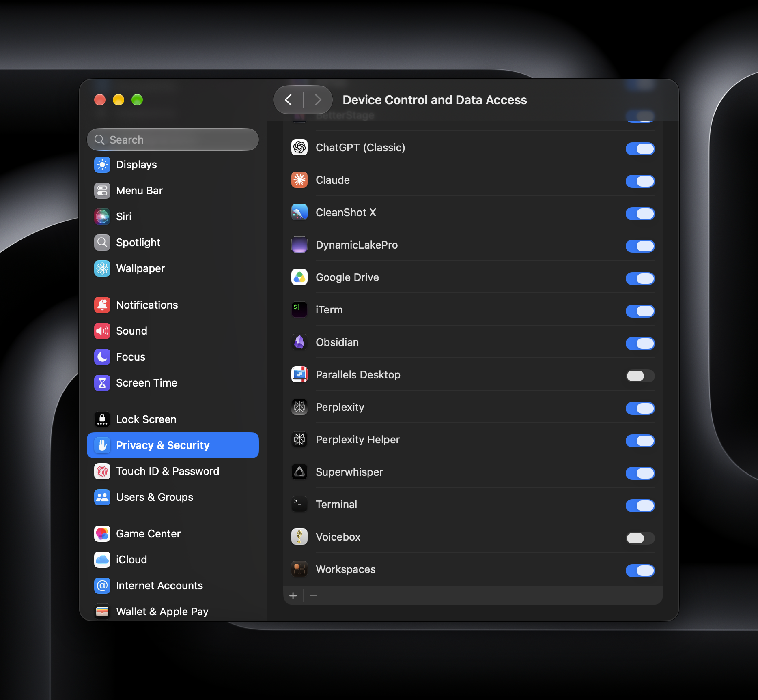This screenshot has height=700, width=758.
Task: Select the Superwhisper row label
Action: (349, 472)
